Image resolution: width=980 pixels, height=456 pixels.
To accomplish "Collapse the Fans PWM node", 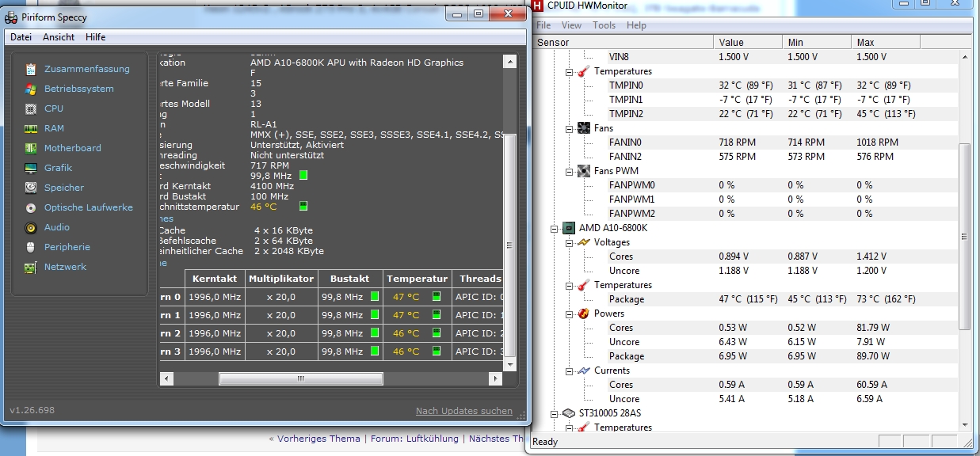I will (570, 171).
